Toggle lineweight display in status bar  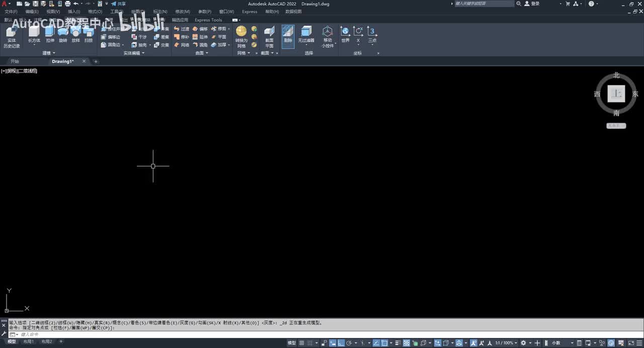tap(398, 343)
